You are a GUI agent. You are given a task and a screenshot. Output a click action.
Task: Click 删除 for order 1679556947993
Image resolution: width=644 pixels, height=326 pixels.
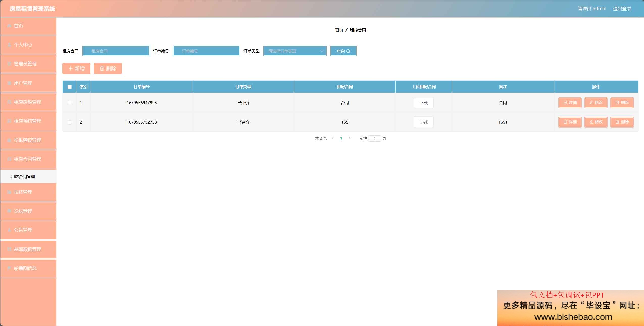622,103
